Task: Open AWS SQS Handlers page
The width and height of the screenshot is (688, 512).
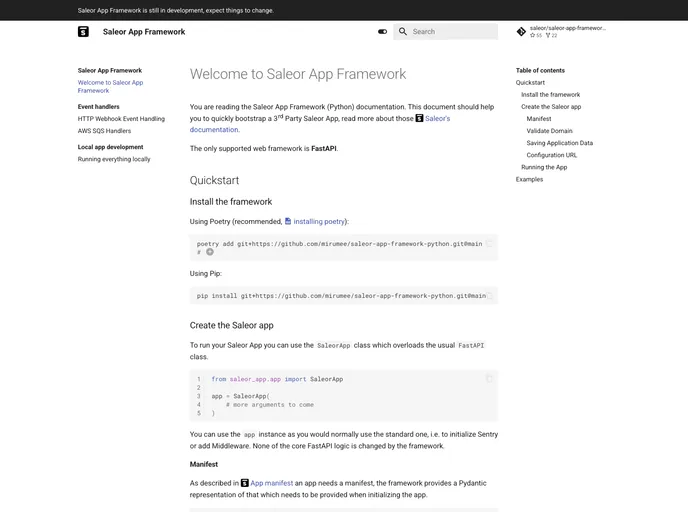Action: [104, 131]
